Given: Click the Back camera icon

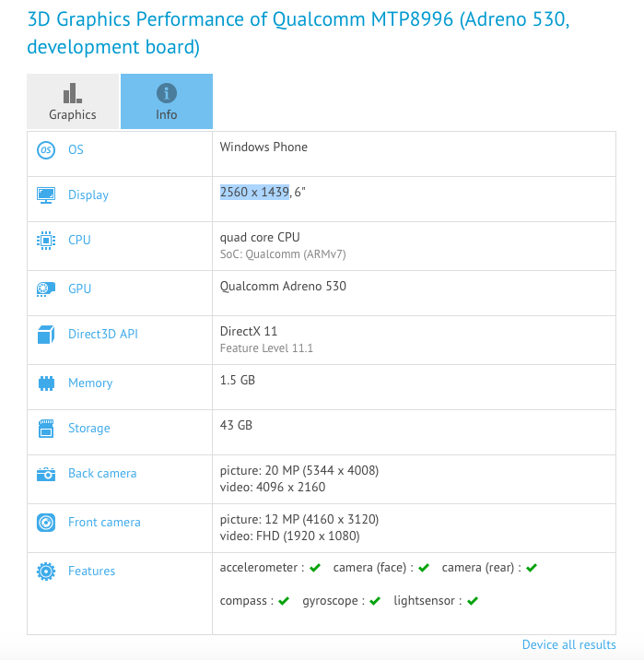Looking at the screenshot, I should (46, 474).
